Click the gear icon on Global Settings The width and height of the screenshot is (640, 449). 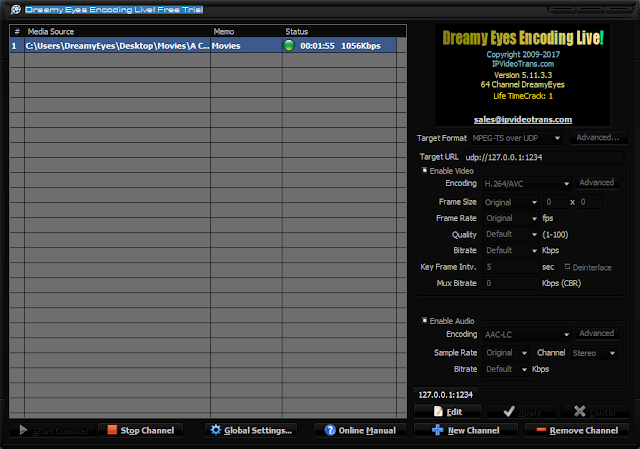(x=215, y=430)
